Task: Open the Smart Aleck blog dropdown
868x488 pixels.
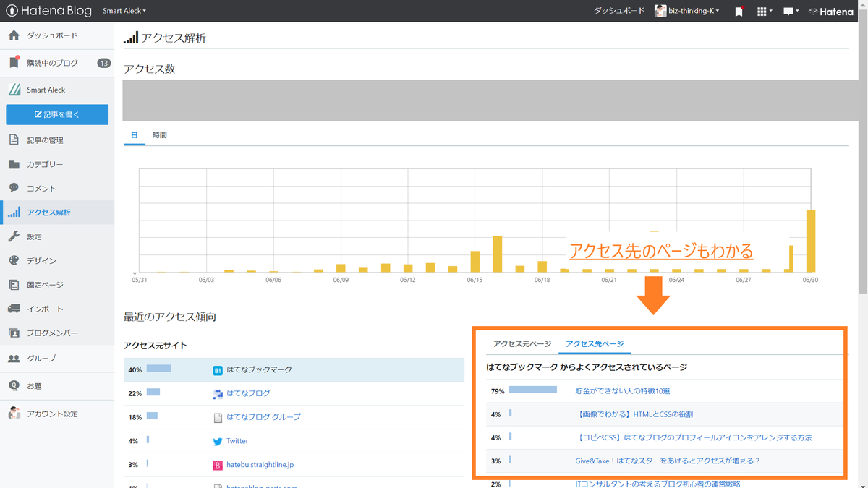Action: coord(124,11)
